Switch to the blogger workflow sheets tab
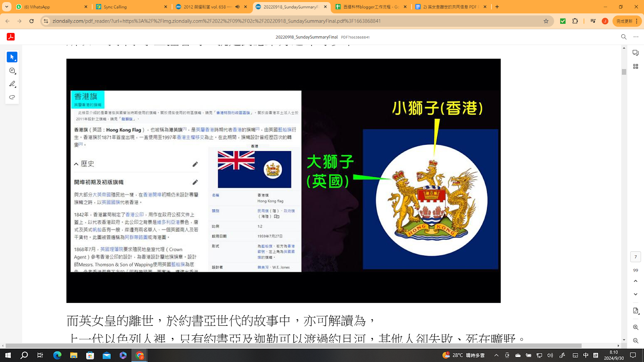644x362 pixels. pos(370,7)
